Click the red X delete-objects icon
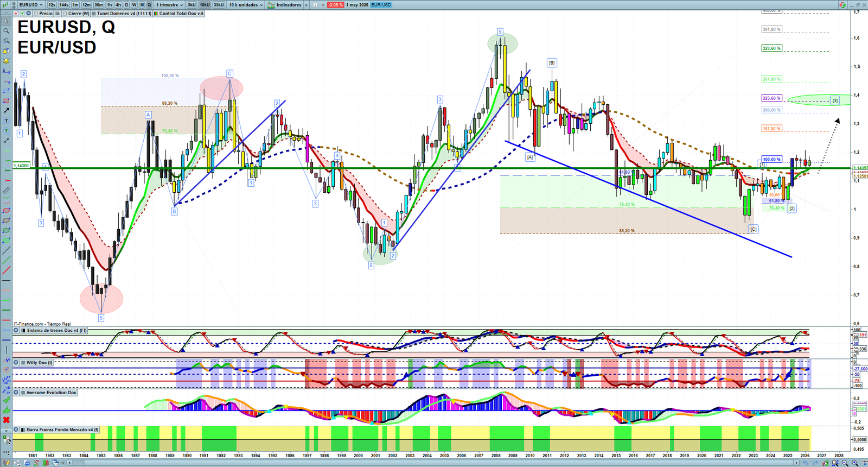868x467 pixels. [6, 420]
